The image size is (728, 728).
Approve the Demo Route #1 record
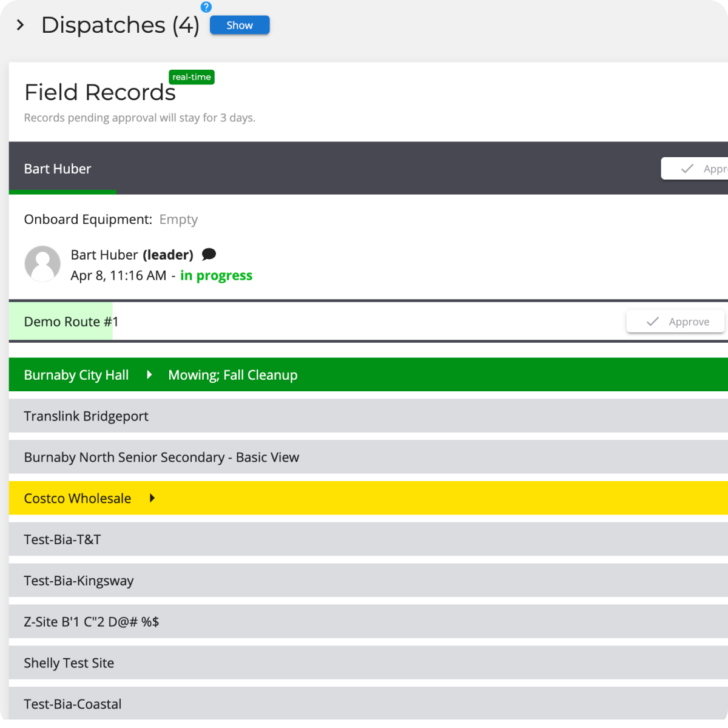pyautogui.click(x=676, y=322)
